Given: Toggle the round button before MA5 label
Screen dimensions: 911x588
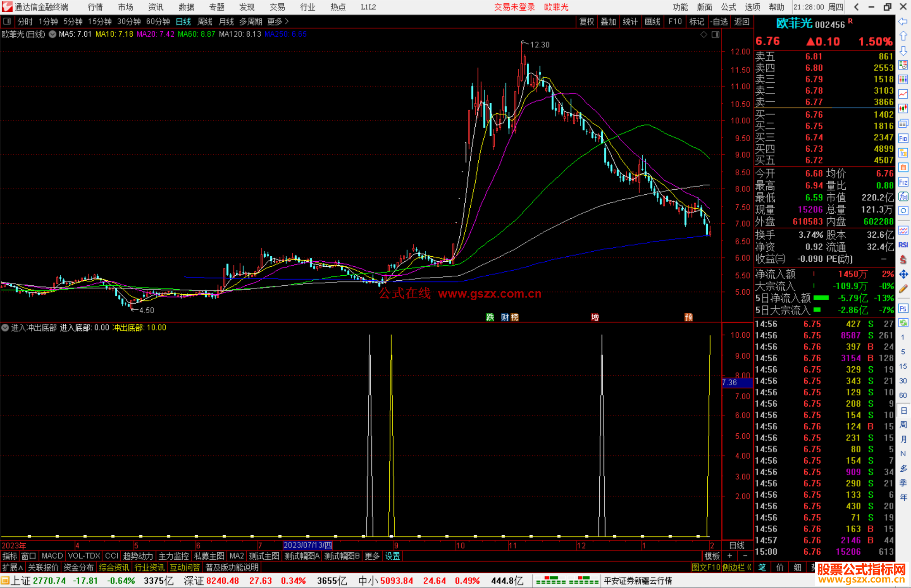Looking at the screenshot, I should point(52,34).
